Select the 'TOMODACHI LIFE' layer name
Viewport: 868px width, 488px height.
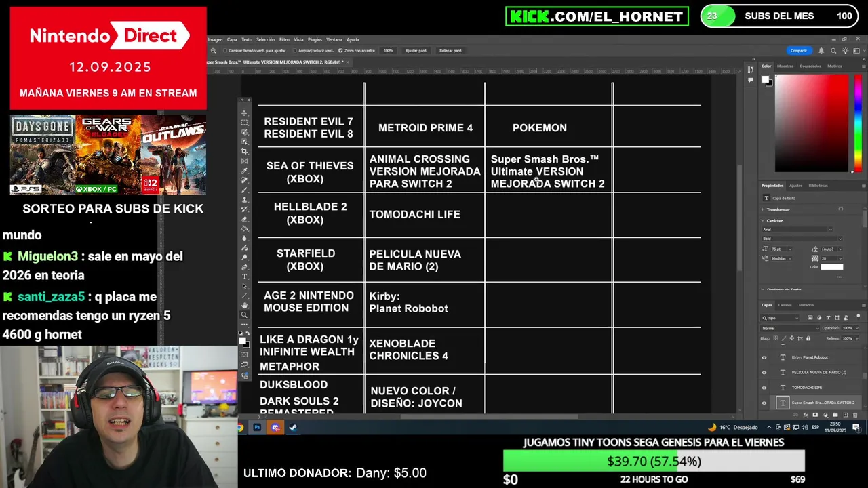[807, 388]
